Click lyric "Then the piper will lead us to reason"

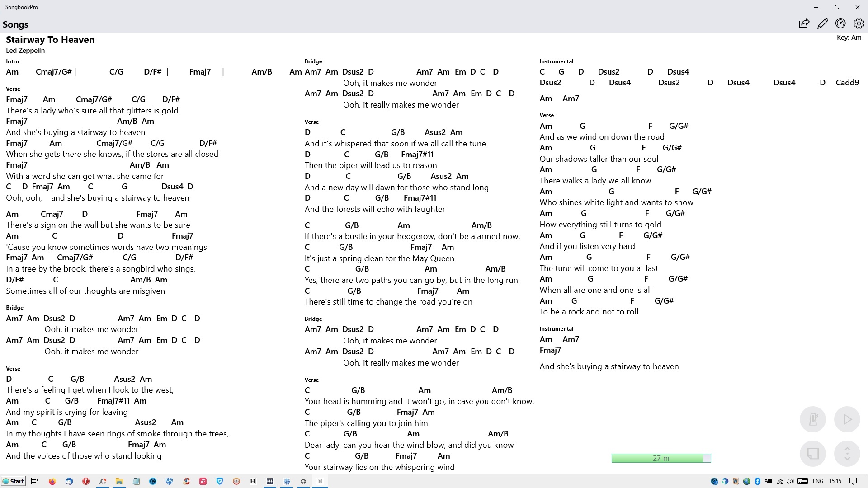tap(371, 165)
